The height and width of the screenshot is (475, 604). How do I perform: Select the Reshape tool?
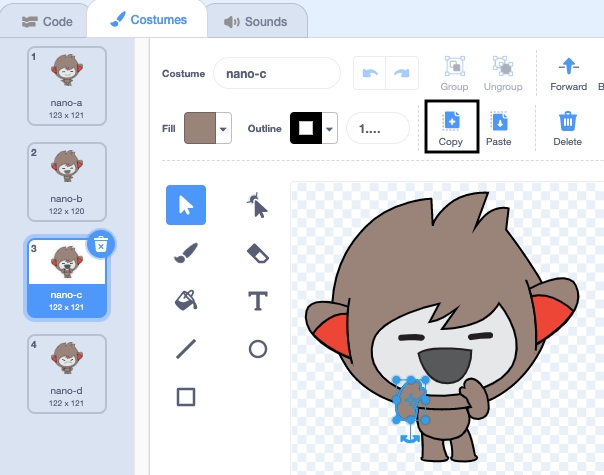[257, 206]
